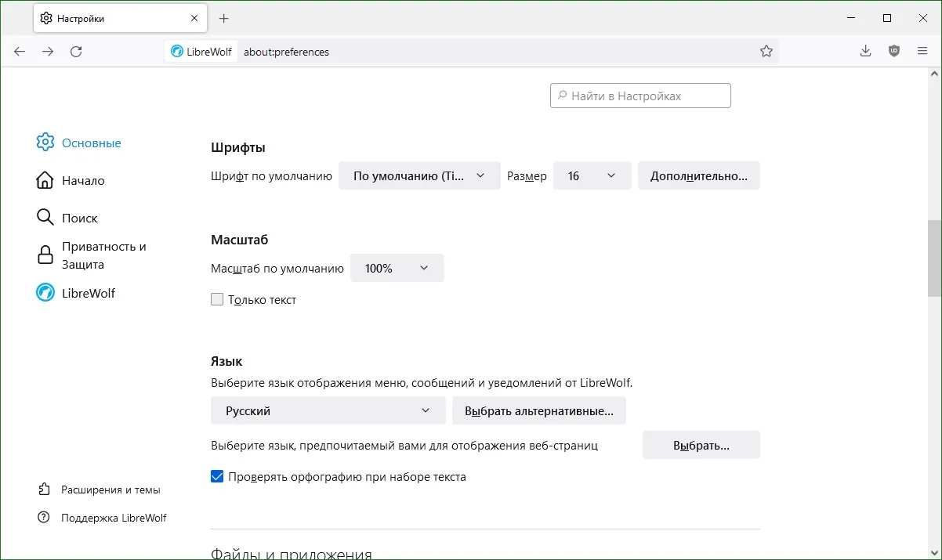The height and width of the screenshot is (560, 942).
Task: Open a new tab with the plus icon
Action: point(224,18)
